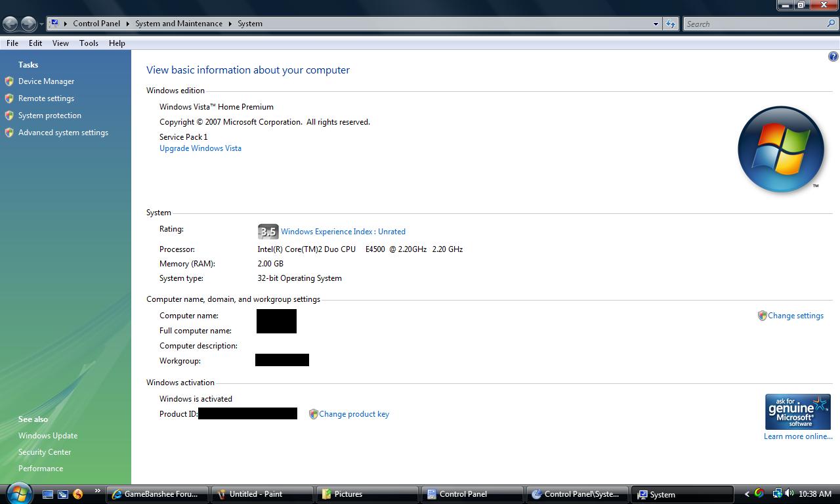Switch to Control Panel taskbar button
The image size is (840, 504).
point(472,494)
